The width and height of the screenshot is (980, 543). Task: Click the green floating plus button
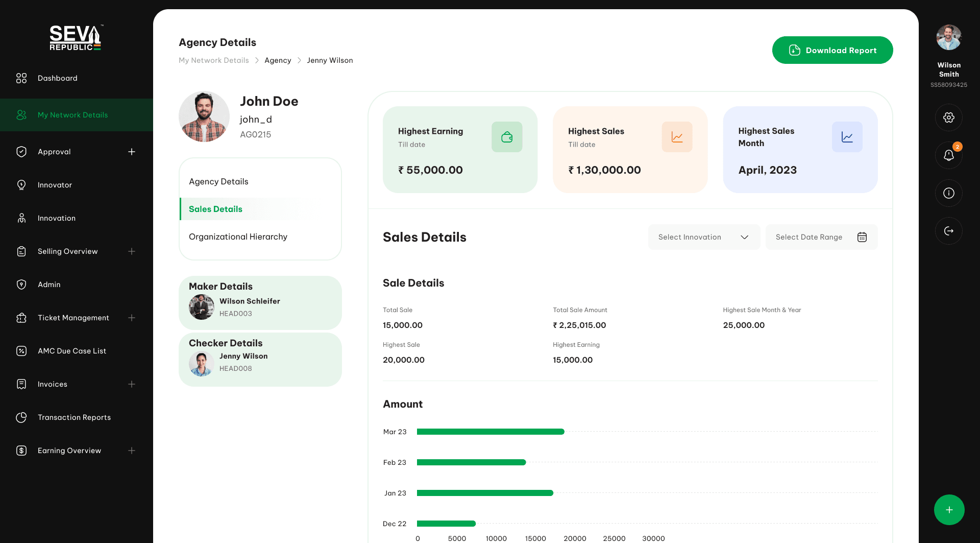(949, 510)
